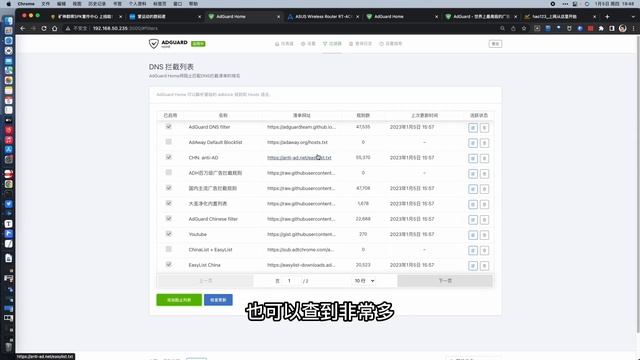Uncheck the Youtube list
Image resolution: width=640 pixels, height=360 pixels.
169,234
